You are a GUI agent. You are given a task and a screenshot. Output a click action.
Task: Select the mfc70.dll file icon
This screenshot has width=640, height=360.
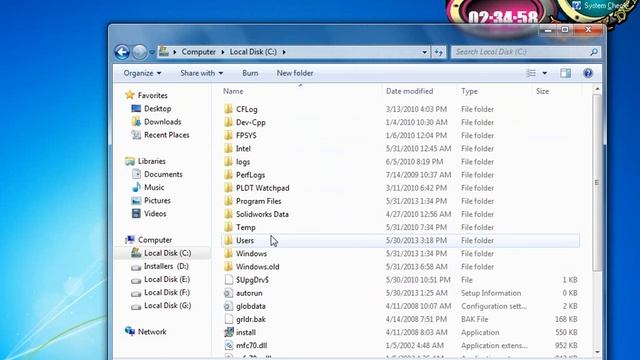[x=229, y=345]
